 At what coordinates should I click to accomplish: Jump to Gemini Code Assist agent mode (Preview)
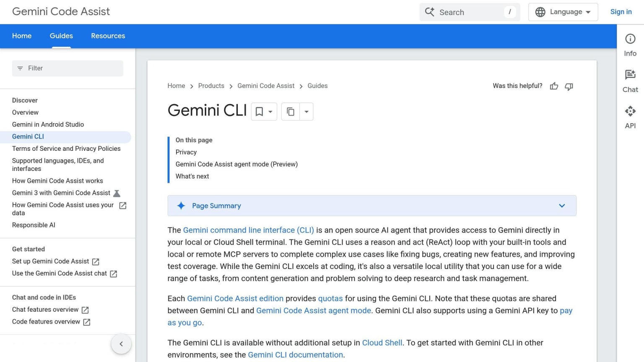236,164
